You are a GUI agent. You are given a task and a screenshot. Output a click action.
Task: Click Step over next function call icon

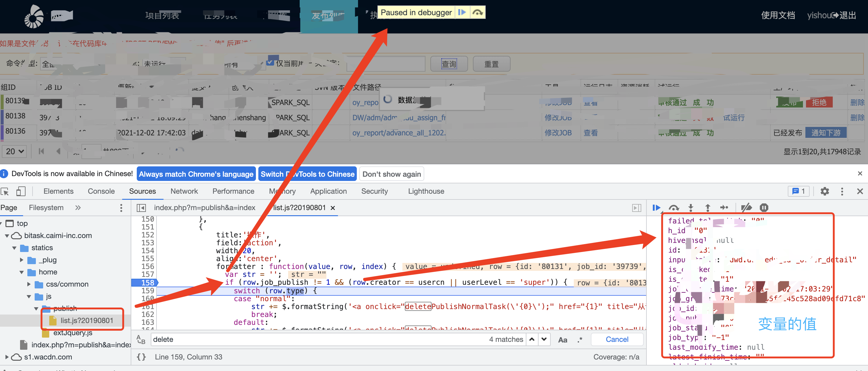[673, 208]
